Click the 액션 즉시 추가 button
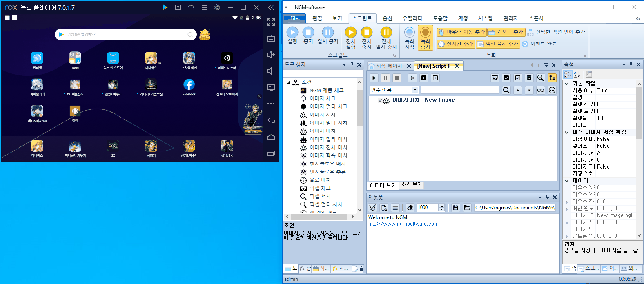 coord(498,44)
